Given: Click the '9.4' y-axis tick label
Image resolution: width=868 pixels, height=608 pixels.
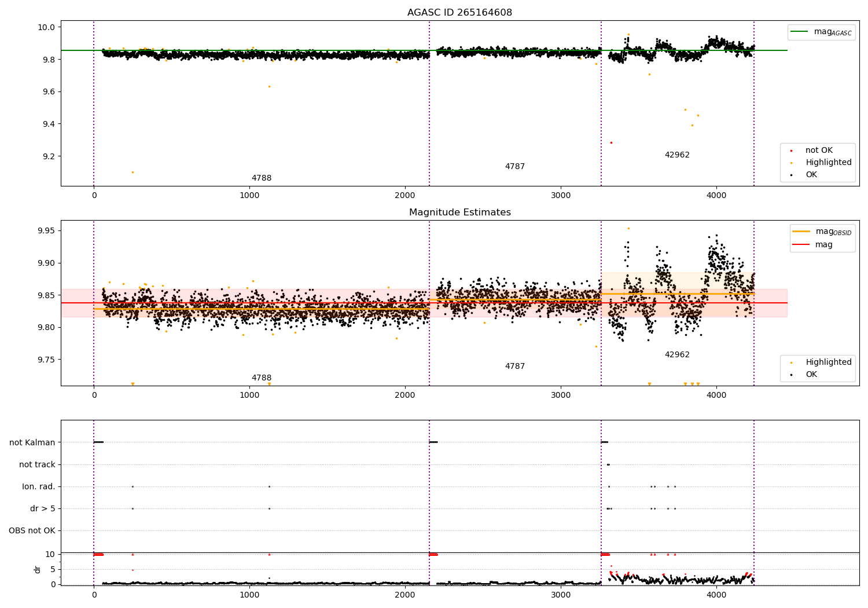Looking at the screenshot, I should pos(49,124).
